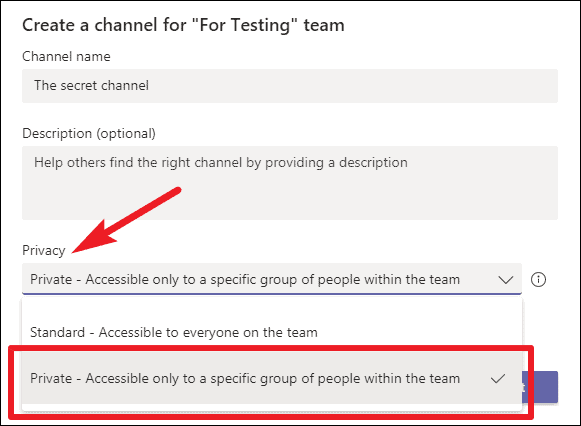Image resolution: width=581 pixels, height=426 pixels.
Task: Click the description placeholder text
Action: pos(221,163)
